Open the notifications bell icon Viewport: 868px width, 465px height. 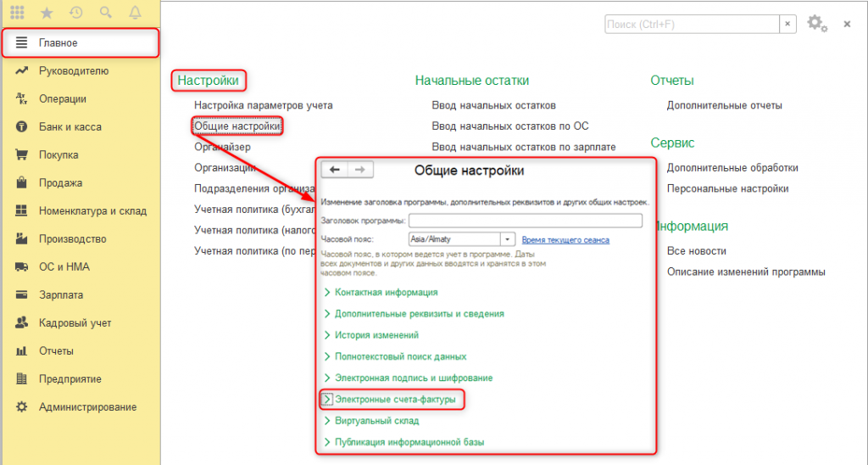(x=135, y=13)
